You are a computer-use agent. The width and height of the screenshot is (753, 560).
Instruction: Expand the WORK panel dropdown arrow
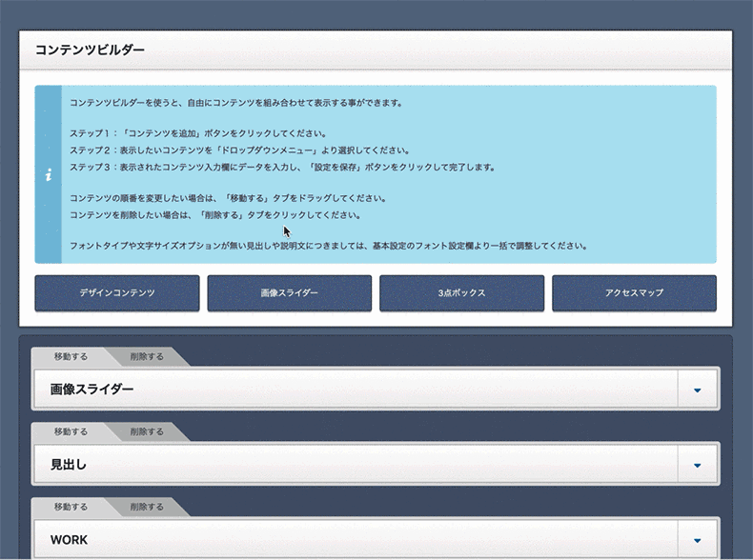pyautogui.click(x=698, y=540)
